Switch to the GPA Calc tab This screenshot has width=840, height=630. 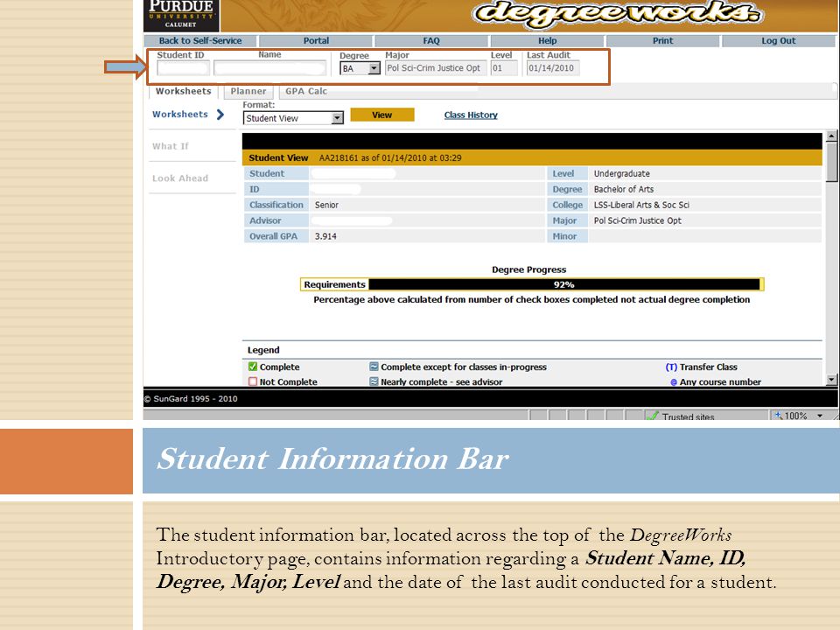(x=306, y=92)
